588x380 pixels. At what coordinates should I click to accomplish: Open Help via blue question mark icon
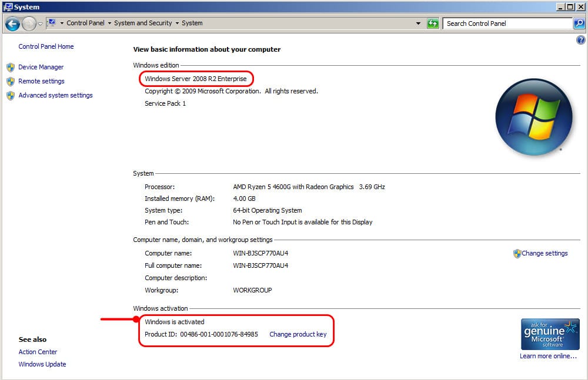click(x=580, y=40)
